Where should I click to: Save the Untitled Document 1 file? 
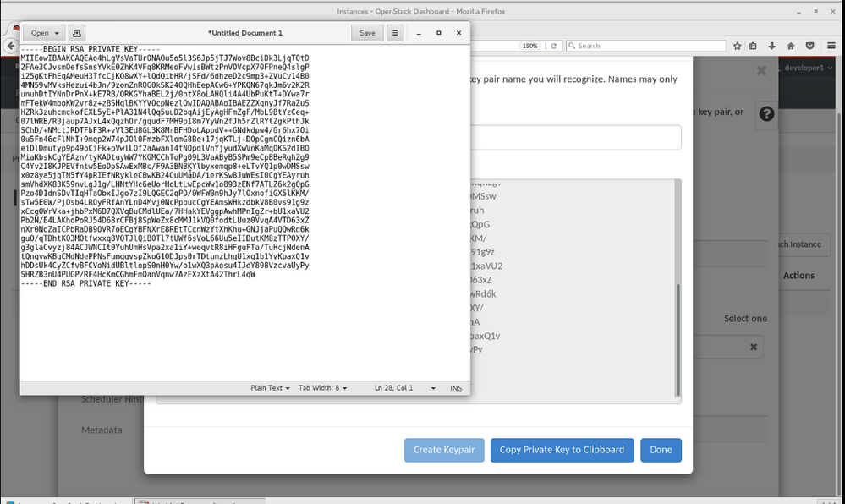pyautogui.click(x=367, y=33)
